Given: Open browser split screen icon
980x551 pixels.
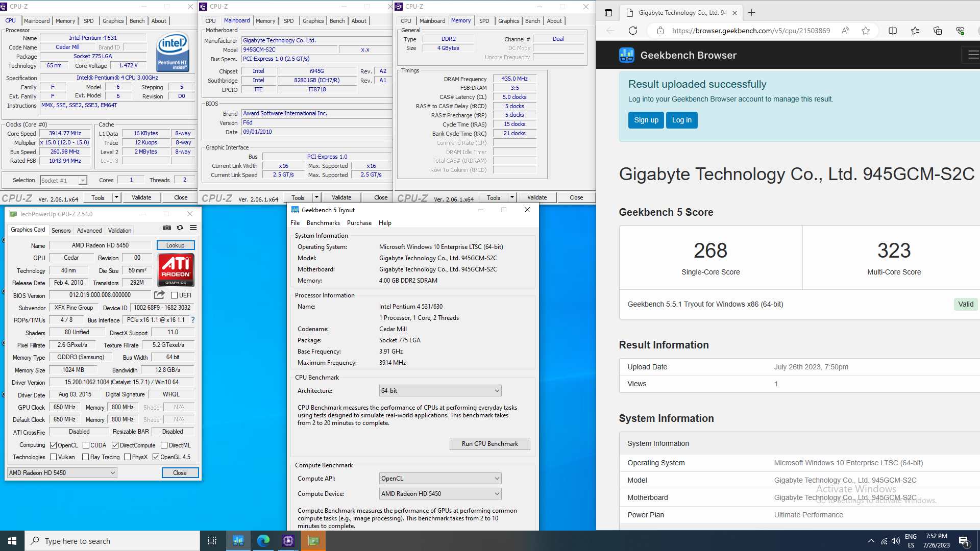Looking at the screenshot, I should point(893,31).
